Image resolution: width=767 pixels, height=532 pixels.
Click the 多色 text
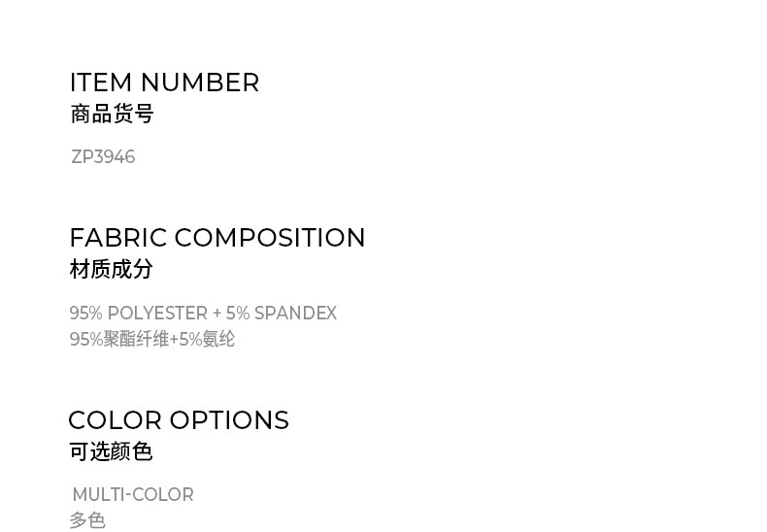tap(87, 520)
